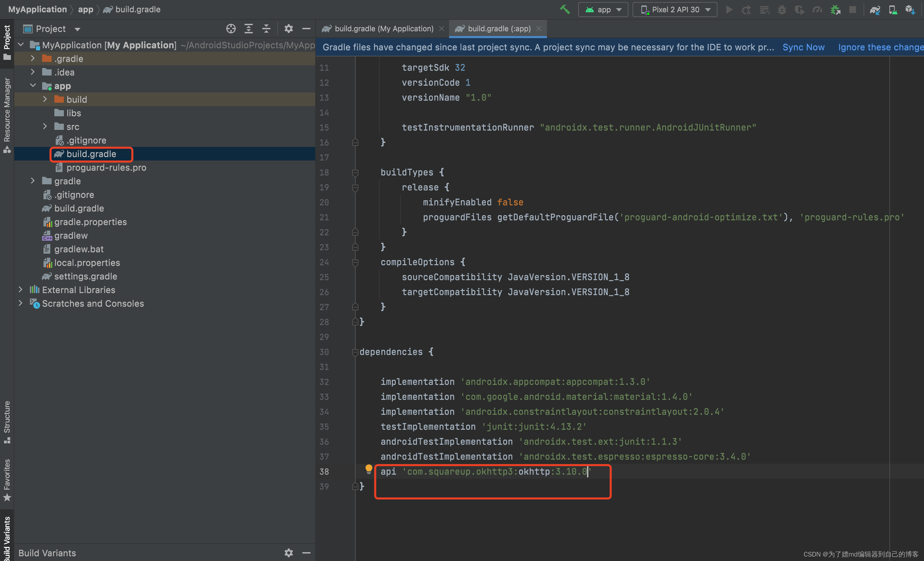Click Sync Project with Gradle Files elephant icon
This screenshot has height=561, width=924.
pos(875,10)
